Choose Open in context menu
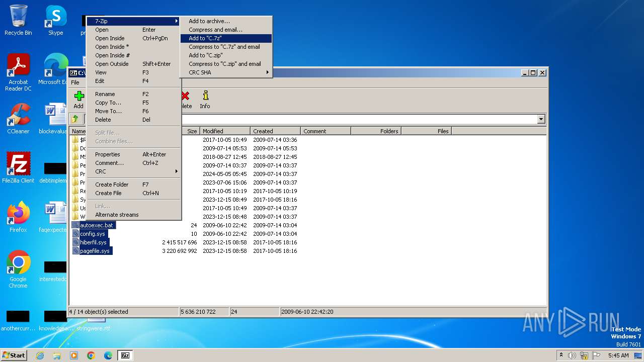The height and width of the screenshot is (362, 644). (134, 30)
